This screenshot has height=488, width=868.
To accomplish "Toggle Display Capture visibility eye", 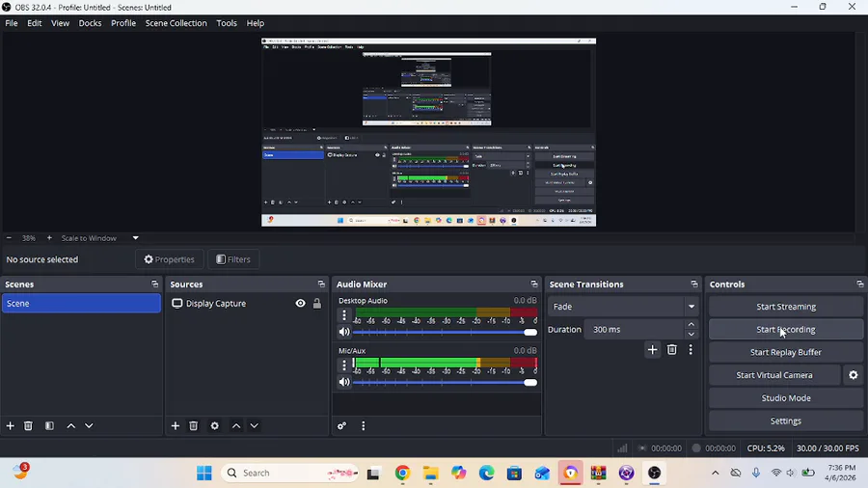I will click(300, 303).
